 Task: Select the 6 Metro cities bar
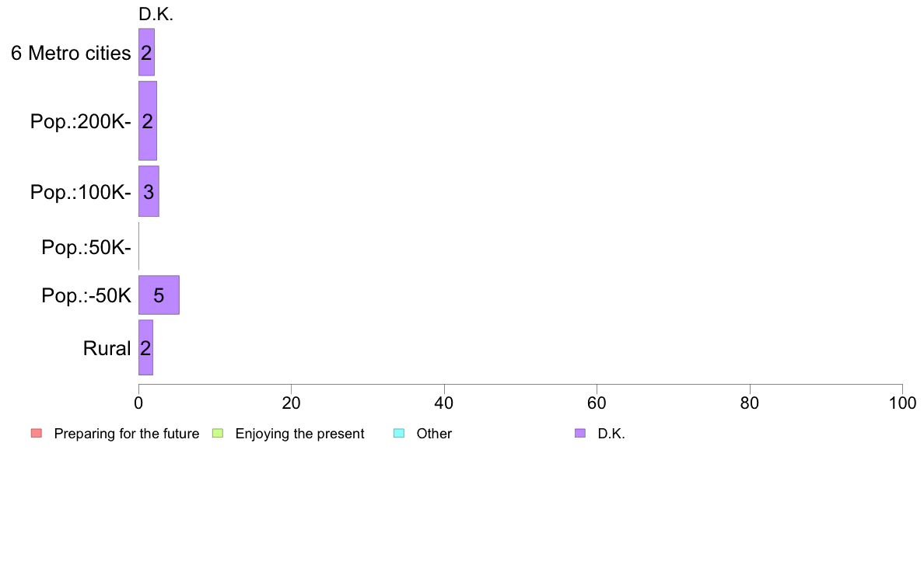click(x=147, y=52)
